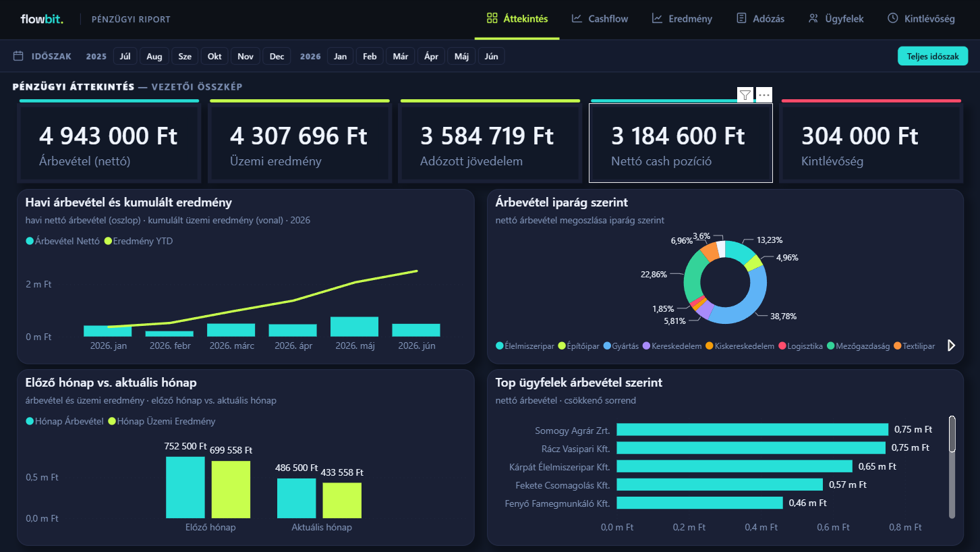
Task: Click the flowbit logo
Action: (42, 19)
